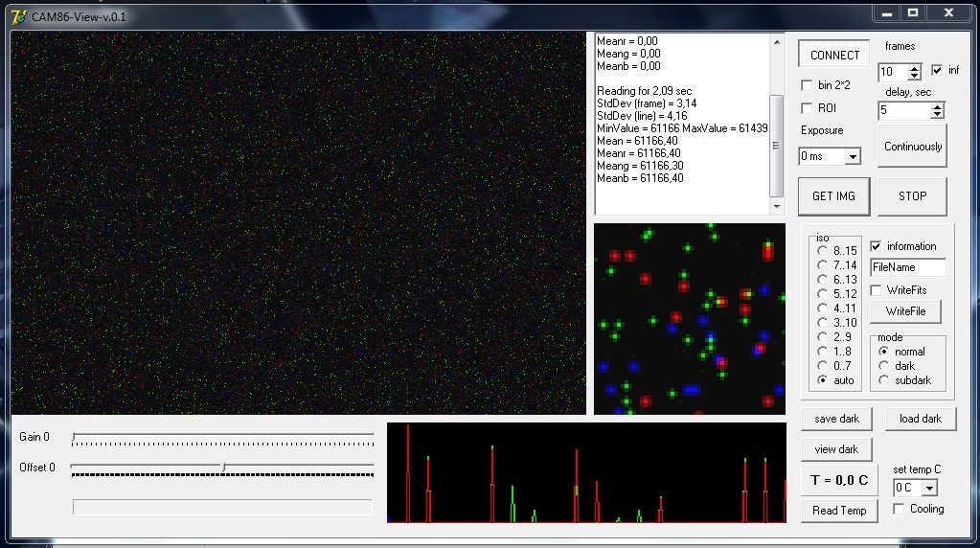Viewport: 980px width, 548px height.
Task: Select iso 8..15 radio option
Action: pos(823,251)
